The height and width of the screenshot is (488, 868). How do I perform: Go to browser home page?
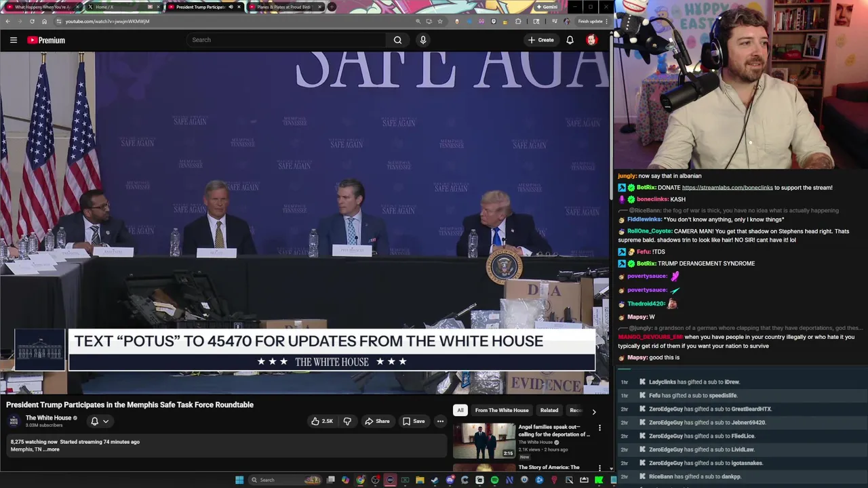point(44,21)
